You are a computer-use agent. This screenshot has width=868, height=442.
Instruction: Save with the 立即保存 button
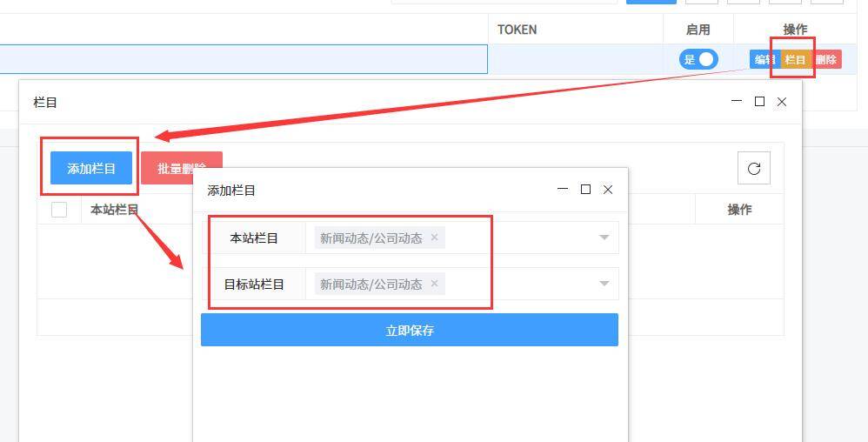pos(410,330)
